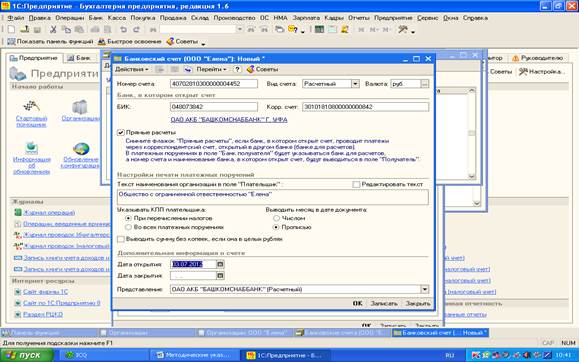The width and height of the screenshot is (579, 362).
Task: Click the Советы icon in bank account dialog toolbar
Action: [251, 69]
